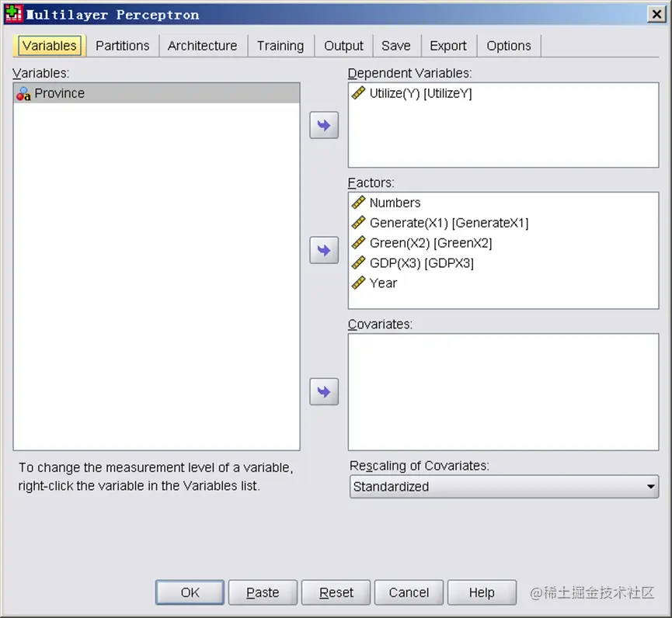The image size is (672, 618).
Task: Click the ruler icon beside Green(X2)
Action: (358, 242)
